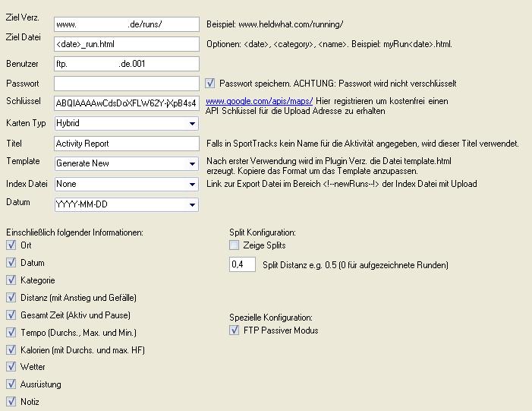This screenshot has width=532, height=411.
Task: Disable Kalorien checkbox
Action: 11,350
